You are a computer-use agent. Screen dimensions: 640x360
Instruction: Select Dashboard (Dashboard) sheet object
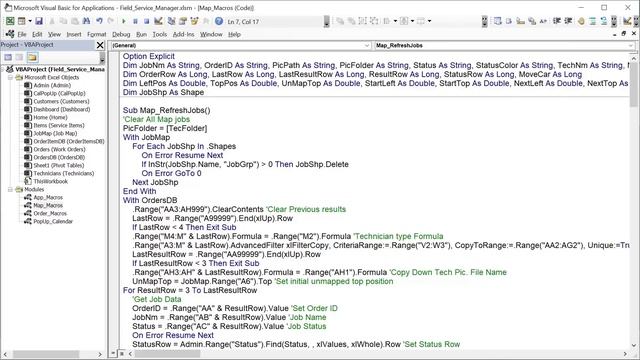62,109
